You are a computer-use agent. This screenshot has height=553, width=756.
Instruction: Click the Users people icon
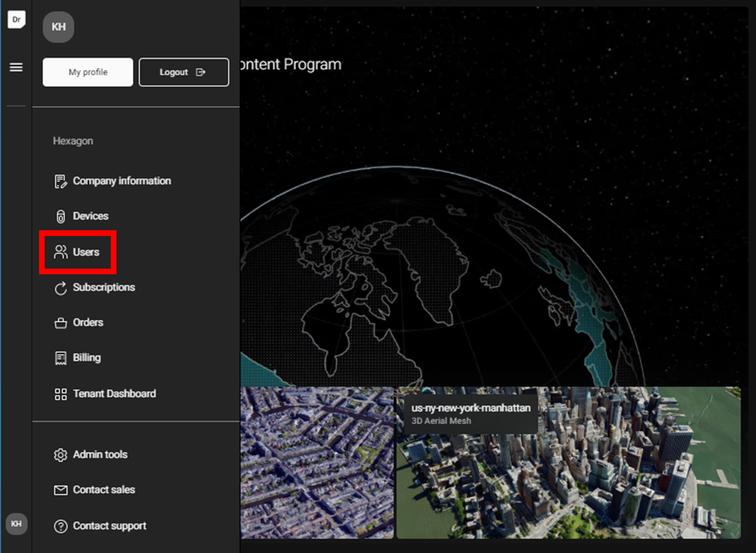tap(60, 252)
